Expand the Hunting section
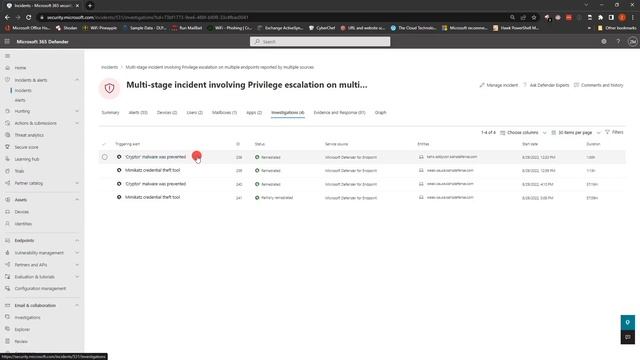Image resolution: width=640 pixels, height=360 pixels. coord(77,111)
